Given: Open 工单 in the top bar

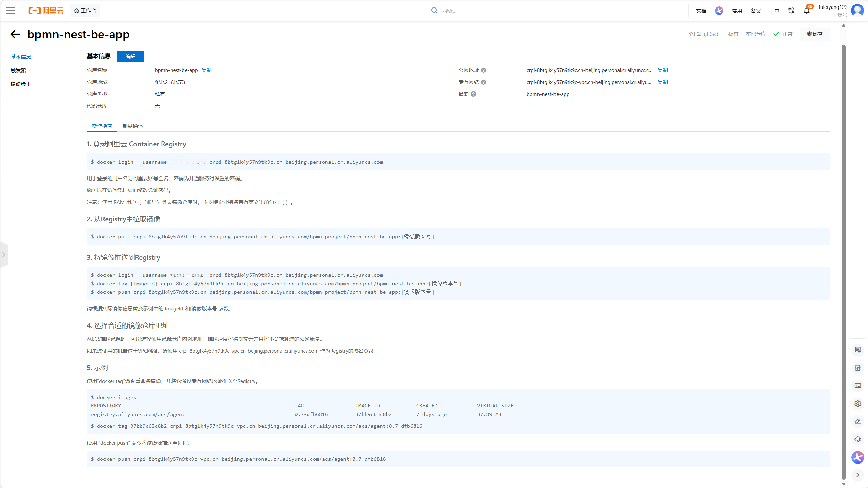Looking at the screenshot, I should point(774,11).
